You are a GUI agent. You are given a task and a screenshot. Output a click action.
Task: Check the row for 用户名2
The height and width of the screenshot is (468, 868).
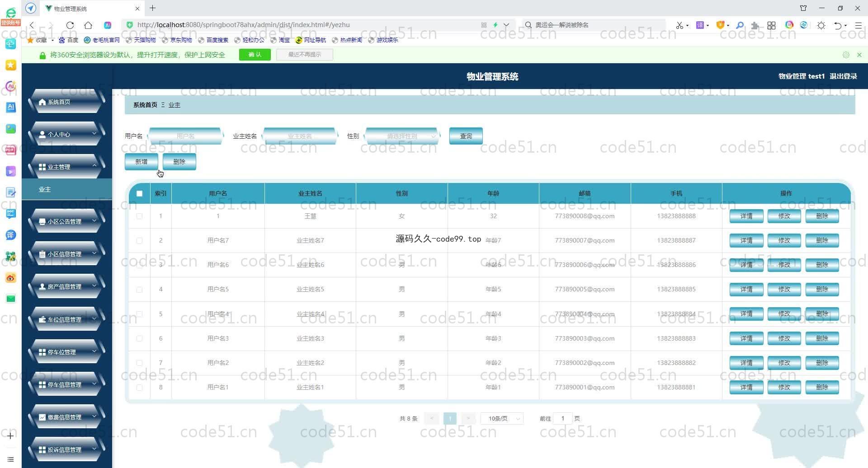(x=139, y=363)
